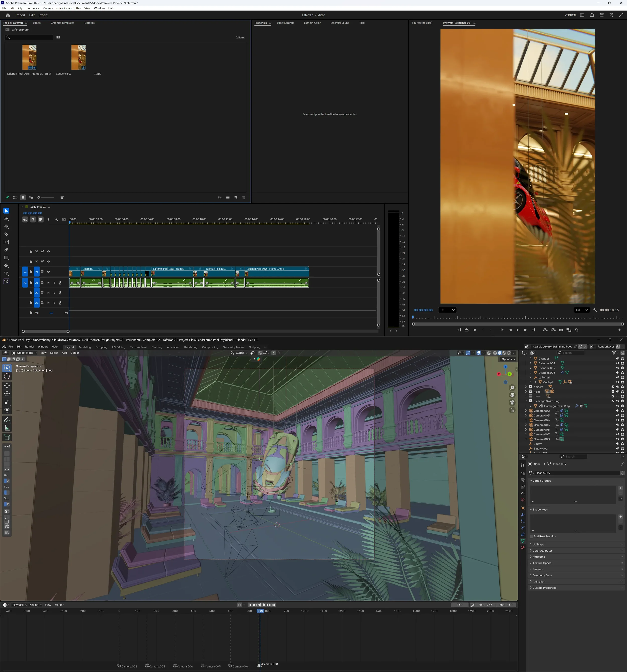This screenshot has height=672, width=627.
Task: Click the Hand tool in Premiere
Action: pyautogui.click(x=6, y=266)
